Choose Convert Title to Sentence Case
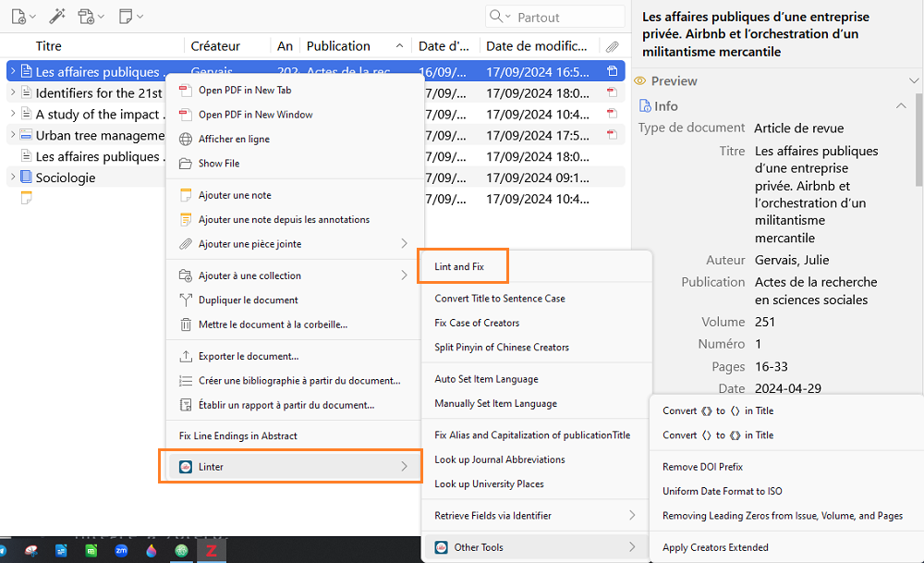This screenshot has height=563, width=924. pyautogui.click(x=500, y=299)
